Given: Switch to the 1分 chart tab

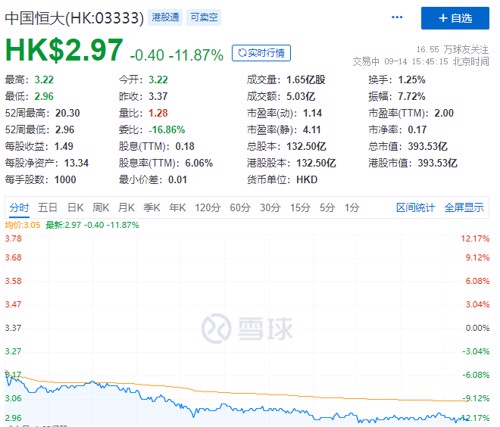Looking at the screenshot, I should click(x=352, y=208).
